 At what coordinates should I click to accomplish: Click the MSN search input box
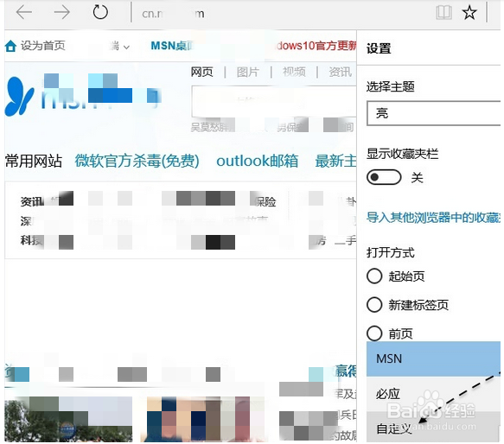click(274, 102)
